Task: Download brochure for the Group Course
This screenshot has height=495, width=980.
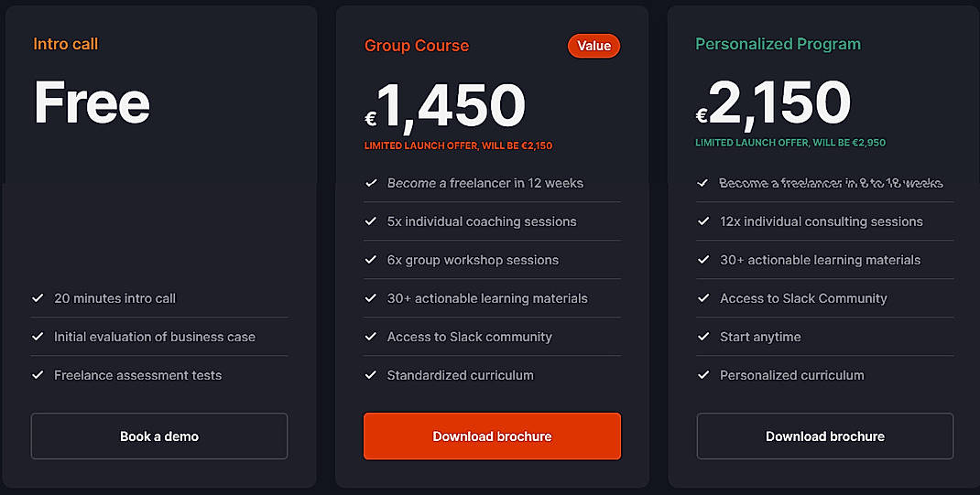Action: (x=493, y=436)
